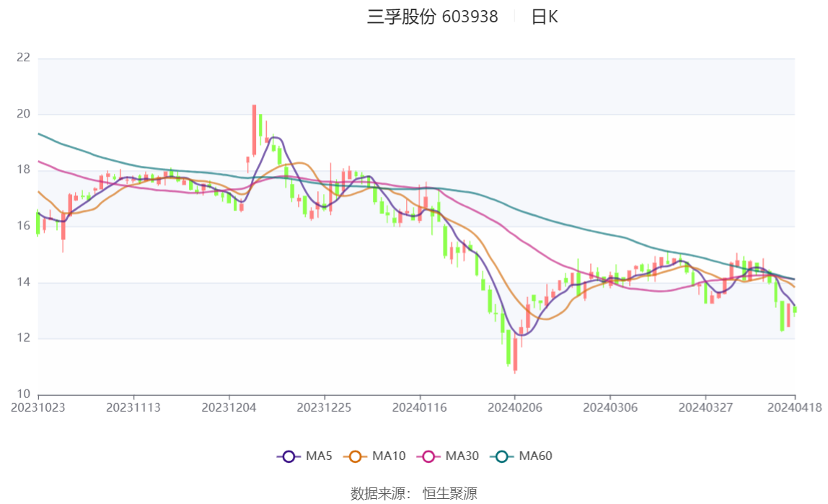This screenshot has height=504, width=828.
Task: Click the 20240306 date axis label
Action: coord(610,408)
